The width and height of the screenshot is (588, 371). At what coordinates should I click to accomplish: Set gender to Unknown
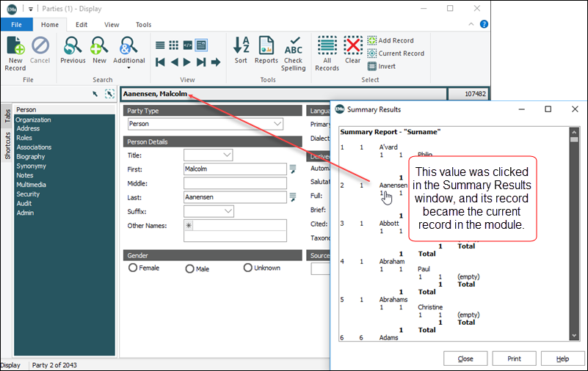click(247, 268)
